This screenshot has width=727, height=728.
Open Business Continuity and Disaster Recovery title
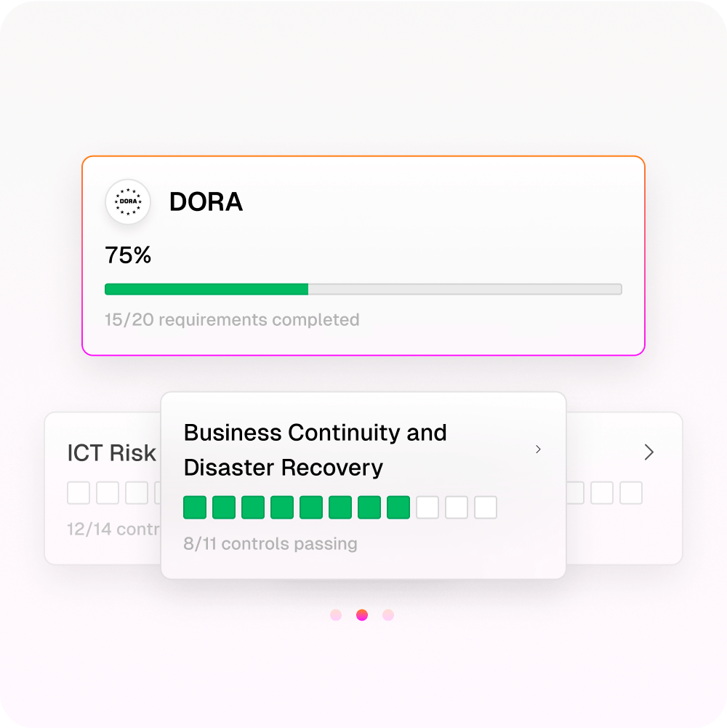coord(316,450)
